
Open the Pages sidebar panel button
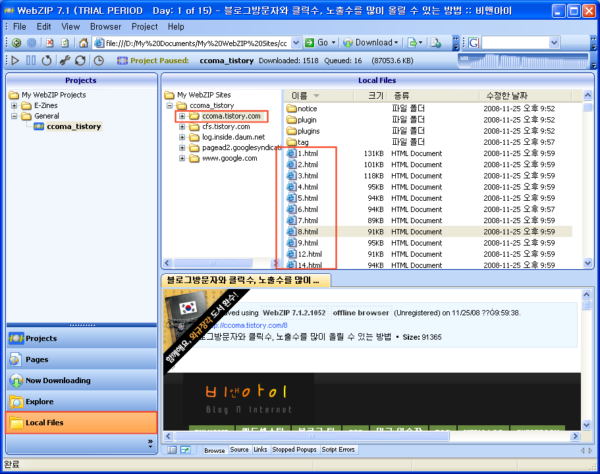tap(82, 359)
